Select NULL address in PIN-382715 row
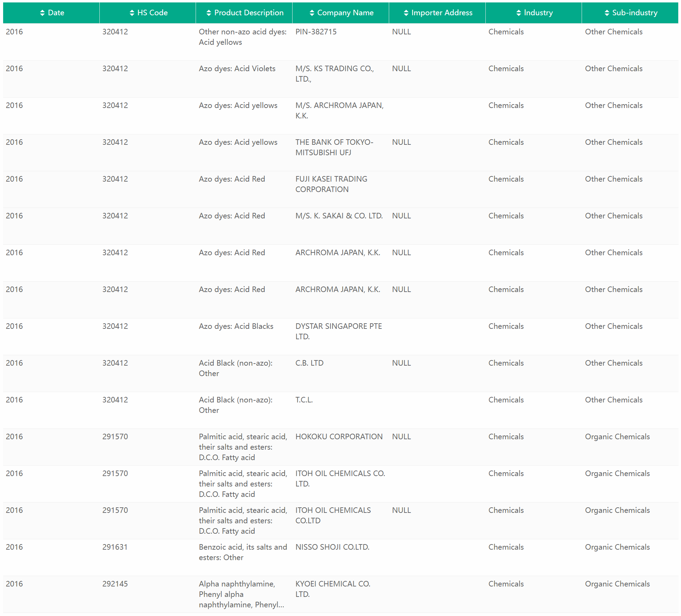Screen dimensions: 681x616 [x=401, y=32]
